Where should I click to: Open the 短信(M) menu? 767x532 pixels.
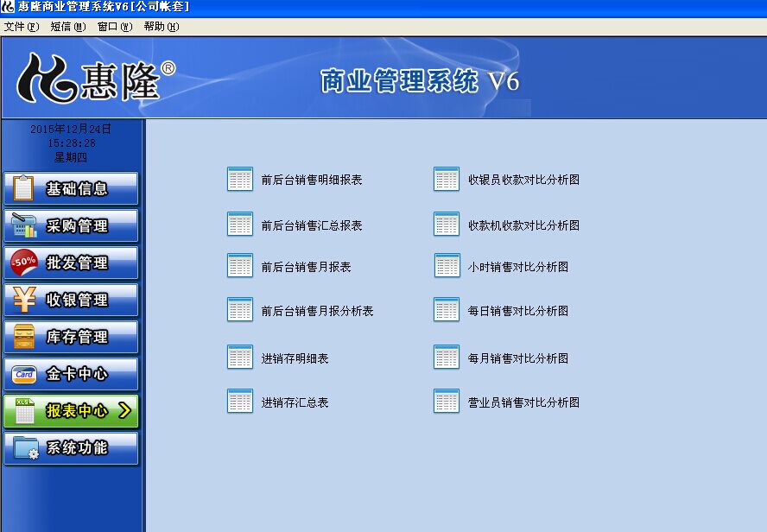pyautogui.click(x=68, y=27)
